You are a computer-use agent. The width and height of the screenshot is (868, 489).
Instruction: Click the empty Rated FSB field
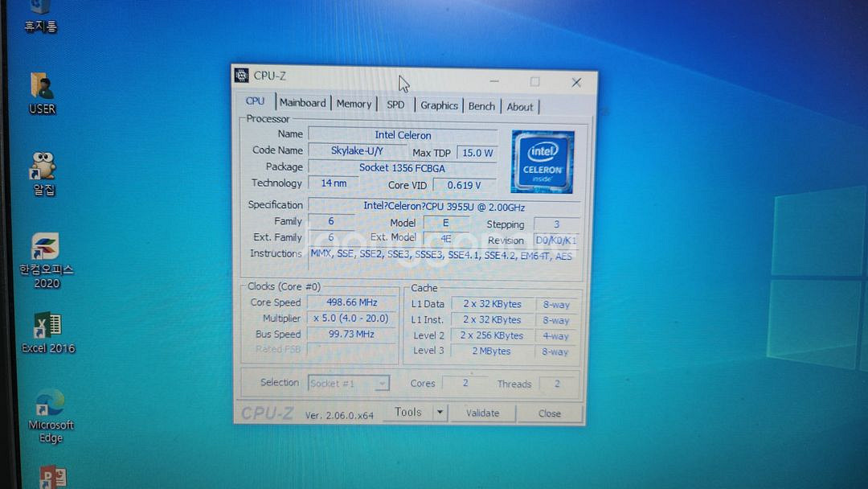[351, 349]
